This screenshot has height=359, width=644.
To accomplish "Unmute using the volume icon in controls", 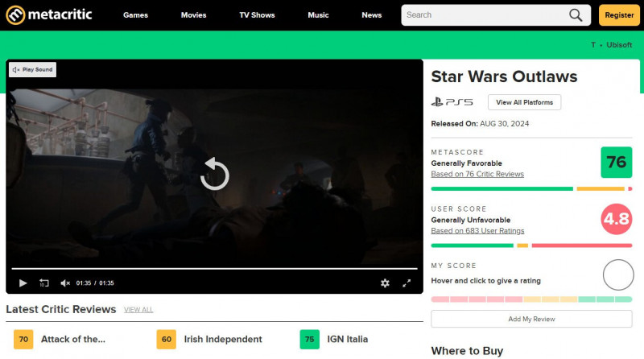I will (65, 283).
